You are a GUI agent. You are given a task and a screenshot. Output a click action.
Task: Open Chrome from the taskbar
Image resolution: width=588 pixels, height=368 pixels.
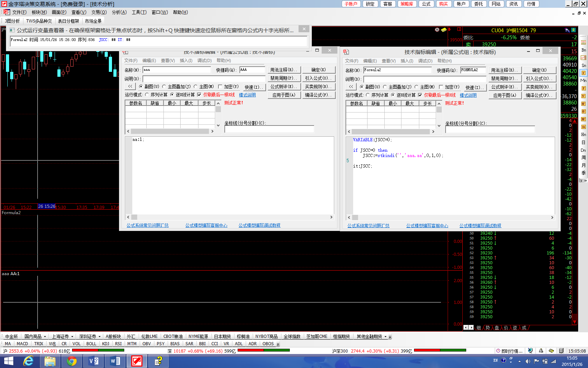pyautogui.click(x=72, y=361)
